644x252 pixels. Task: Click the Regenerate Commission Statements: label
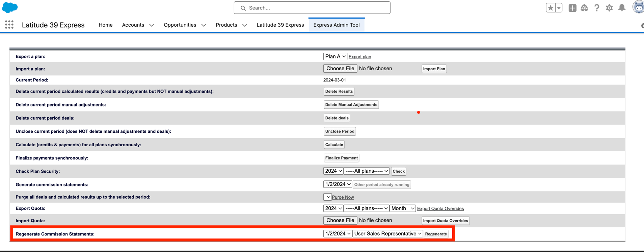[55, 234]
